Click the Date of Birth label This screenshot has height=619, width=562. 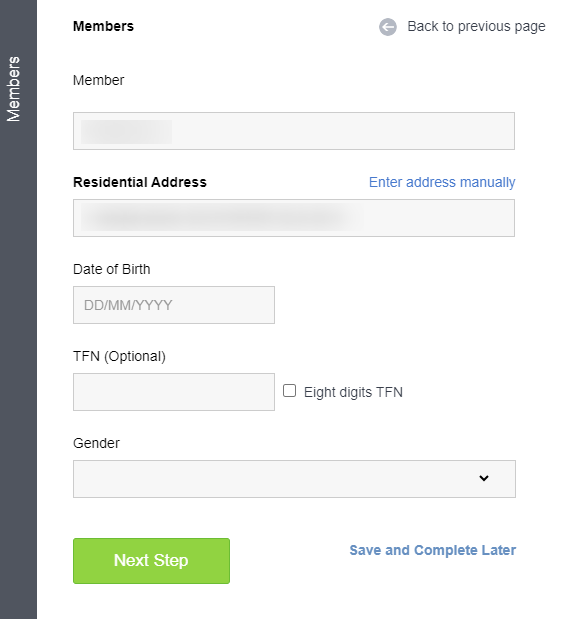(x=112, y=269)
